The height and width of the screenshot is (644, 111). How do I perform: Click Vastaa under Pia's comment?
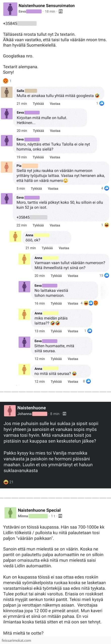[53, 188]
